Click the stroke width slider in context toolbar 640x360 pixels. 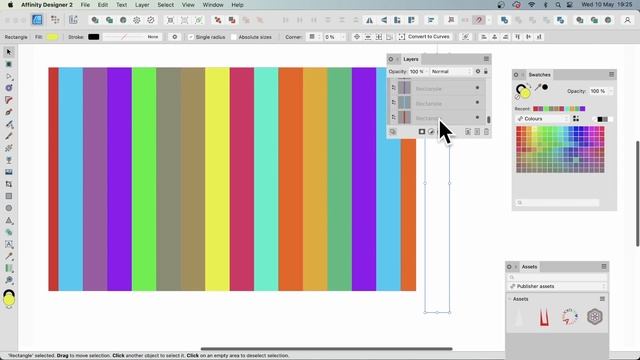132,37
